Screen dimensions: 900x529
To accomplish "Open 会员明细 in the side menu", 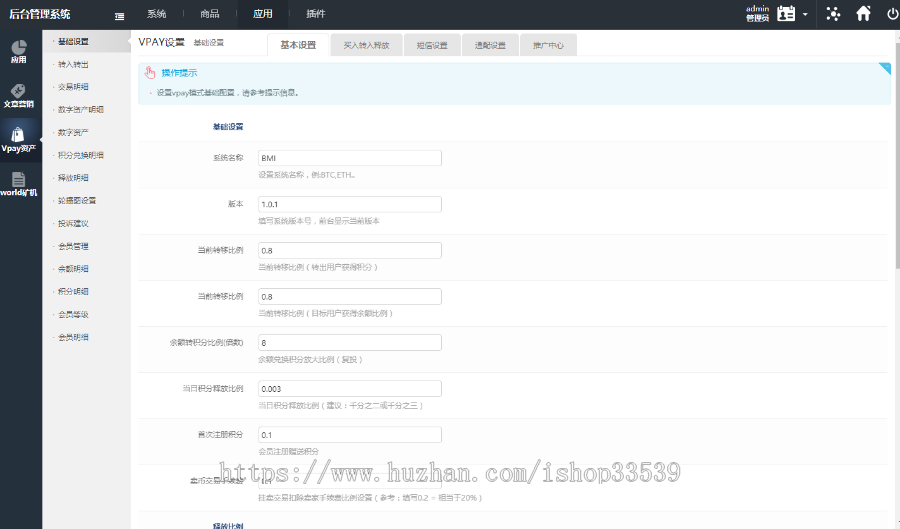I will [73, 337].
